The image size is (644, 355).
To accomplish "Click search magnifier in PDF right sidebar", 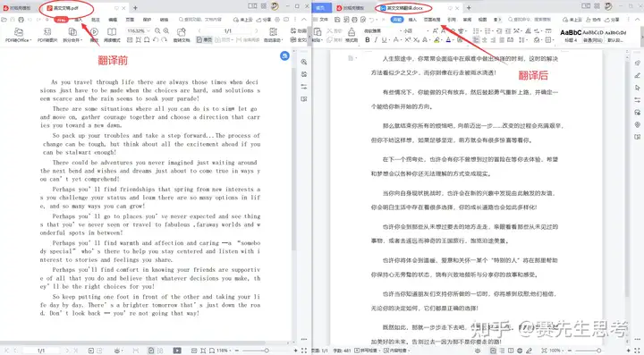I will pyautogui.click(x=304, y=62).
